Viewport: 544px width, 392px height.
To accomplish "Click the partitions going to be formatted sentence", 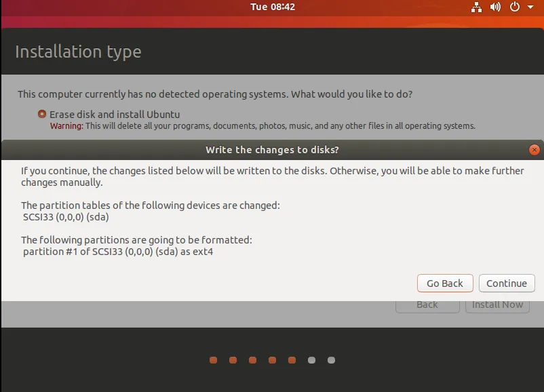I will click(137, 240).
